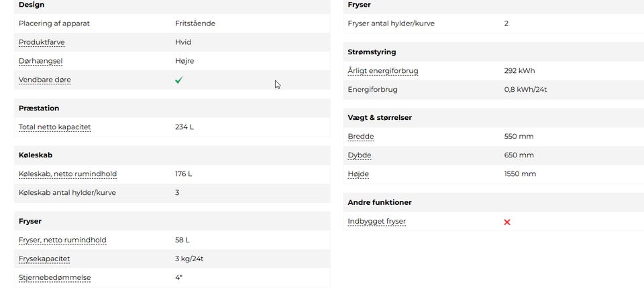Open the Årligt energiforbrug term explanation

pyautogui.click(x=383, y=71)
